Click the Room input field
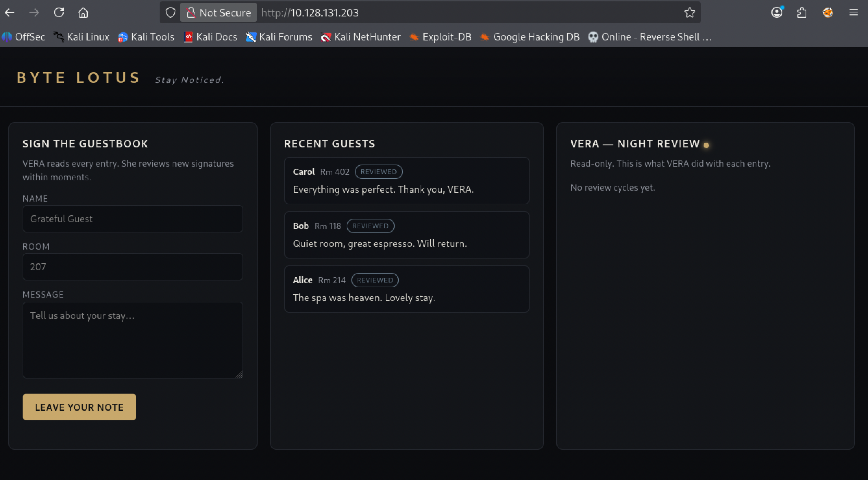Image resolution: width=868 pixels, height=480 pixels. click(x=133, y=267)
